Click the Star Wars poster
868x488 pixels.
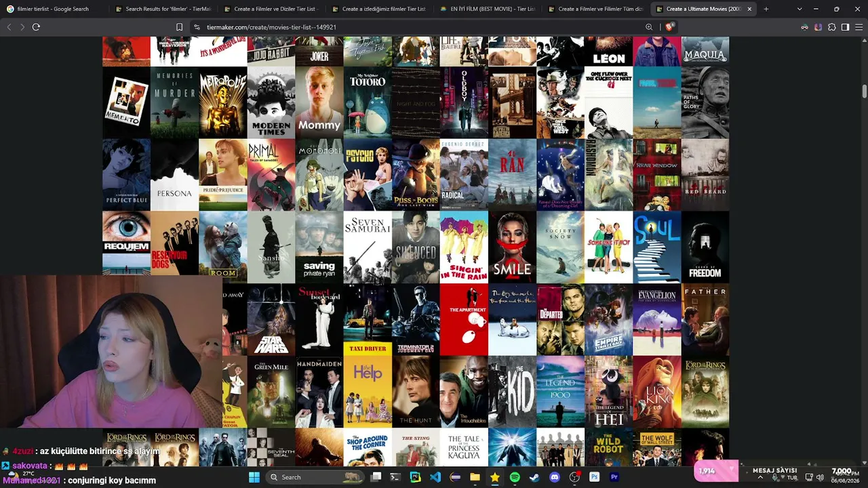(271, 320)
